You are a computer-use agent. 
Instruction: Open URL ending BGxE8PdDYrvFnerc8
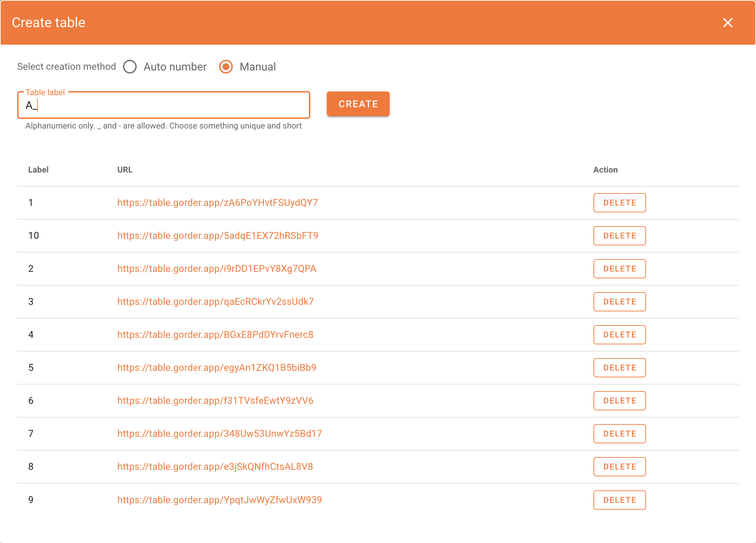click(215, 335)
